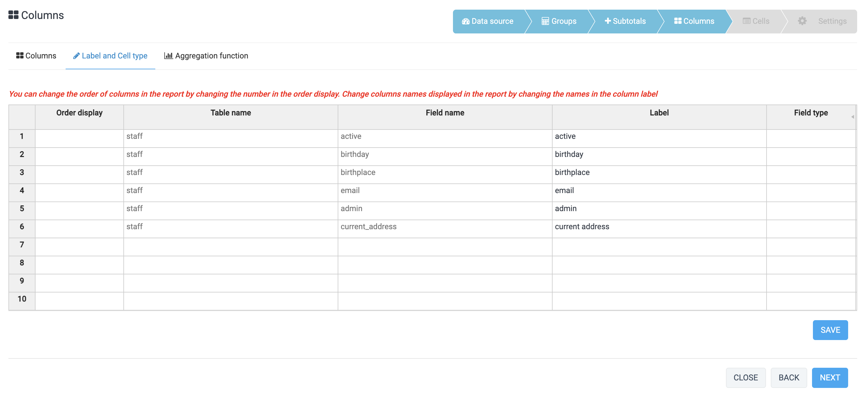Click the Cells wizard step
The image size is (868, 406).
pos(756,21)
